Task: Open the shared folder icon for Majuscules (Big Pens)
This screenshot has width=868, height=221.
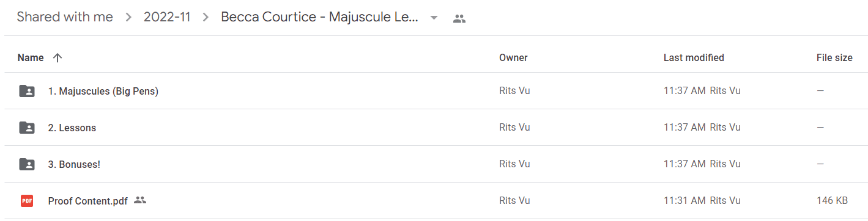Action: click(27, 91)
